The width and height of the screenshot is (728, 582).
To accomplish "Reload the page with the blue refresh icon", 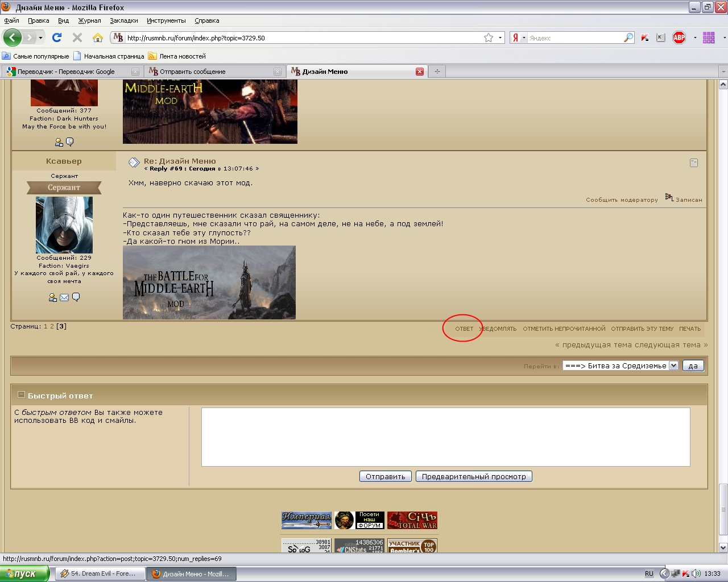I will 57,38.
